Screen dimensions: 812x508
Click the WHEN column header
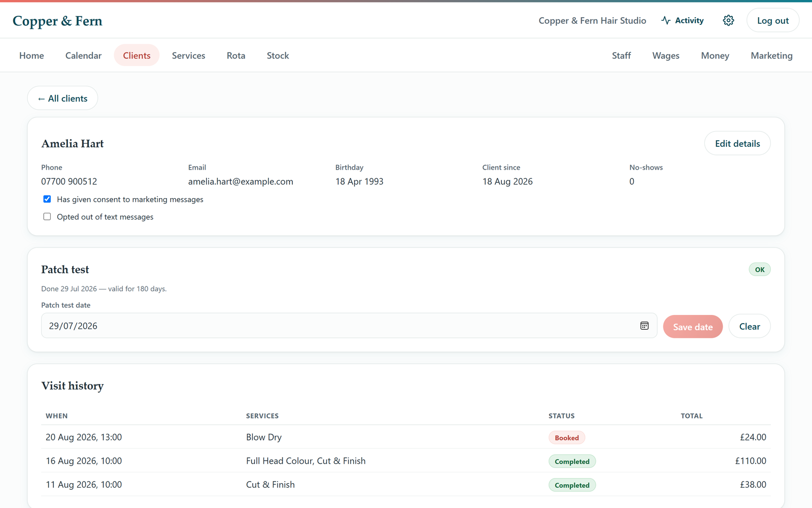pyautogui.click(x=56, y=416)
